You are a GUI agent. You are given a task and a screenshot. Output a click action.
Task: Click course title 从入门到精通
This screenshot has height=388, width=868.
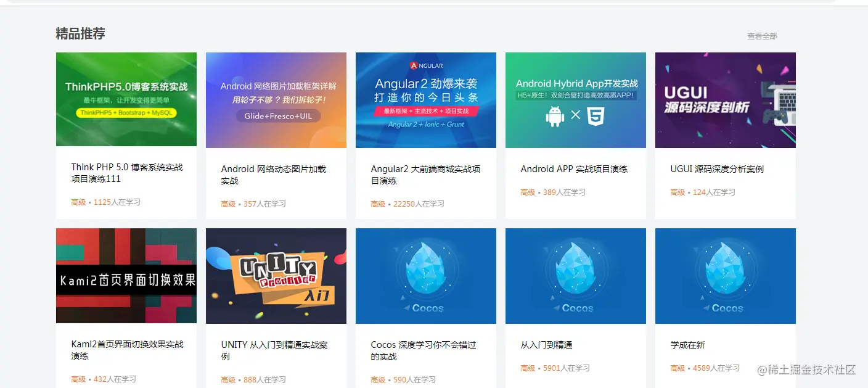point(546,345)
